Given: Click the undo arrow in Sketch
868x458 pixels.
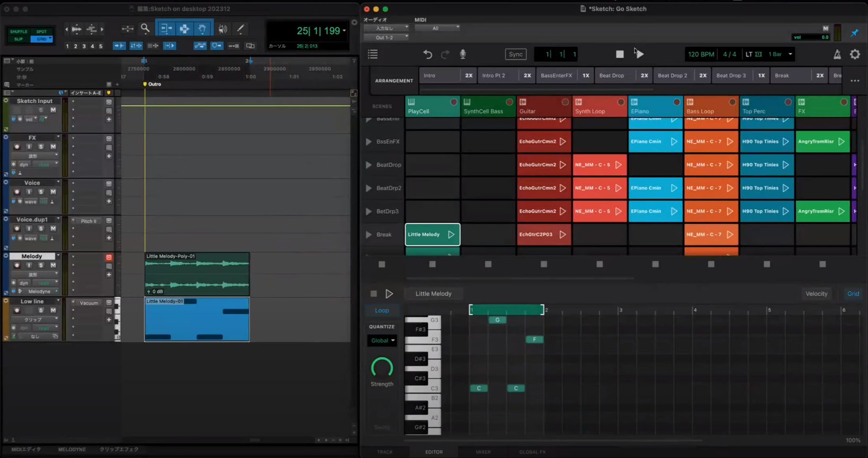Looking at the screenshot, I should (x=427, y=54).
